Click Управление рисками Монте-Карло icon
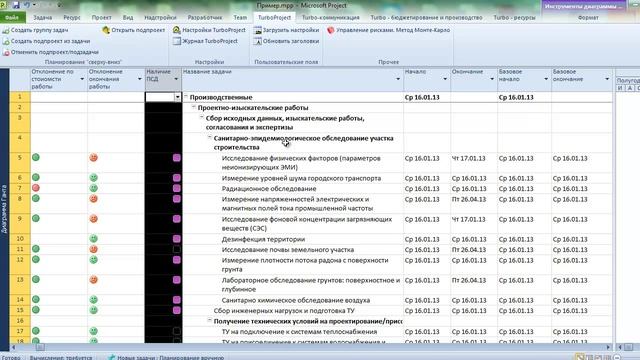The width and height of the screenshot is (640, 360). (331, 30)
